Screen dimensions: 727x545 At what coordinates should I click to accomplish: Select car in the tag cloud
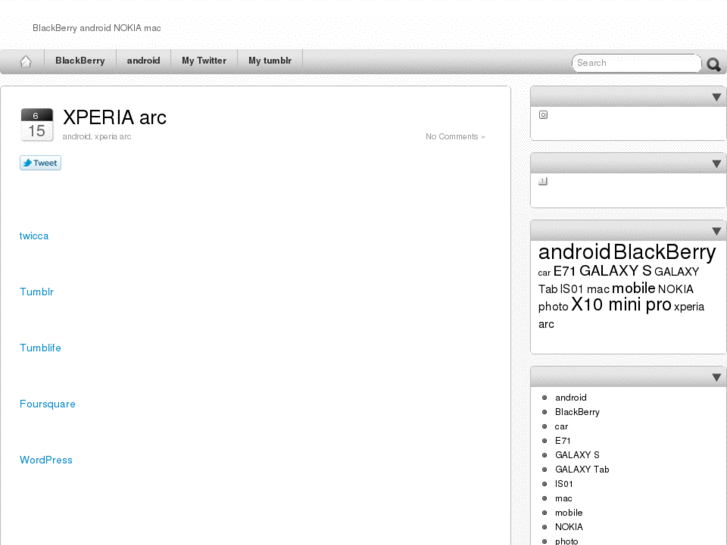tap(544, 273)
